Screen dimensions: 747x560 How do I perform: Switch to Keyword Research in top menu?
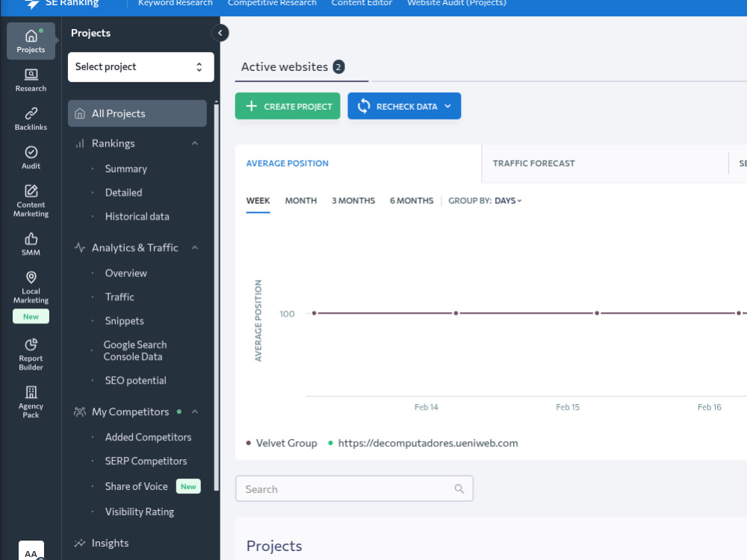click(176, 3)
